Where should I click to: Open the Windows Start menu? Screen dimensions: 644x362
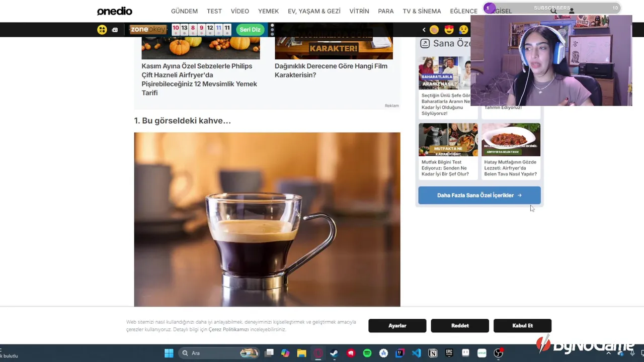click(x=169, y=353)
